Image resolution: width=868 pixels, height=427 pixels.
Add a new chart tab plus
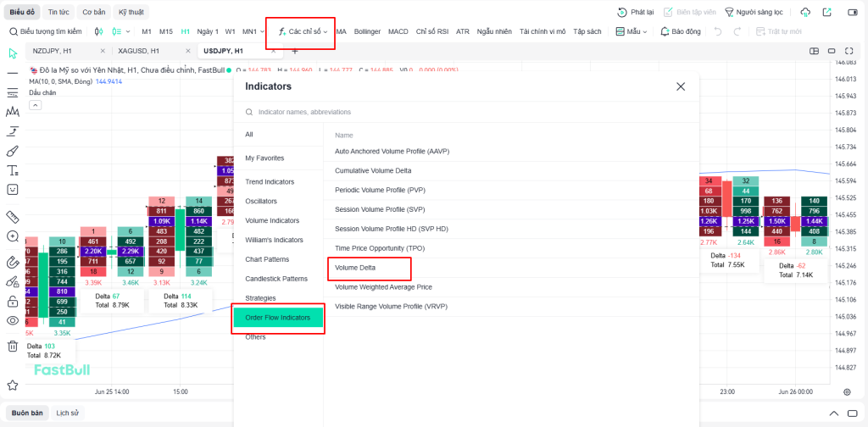point(294,51)
